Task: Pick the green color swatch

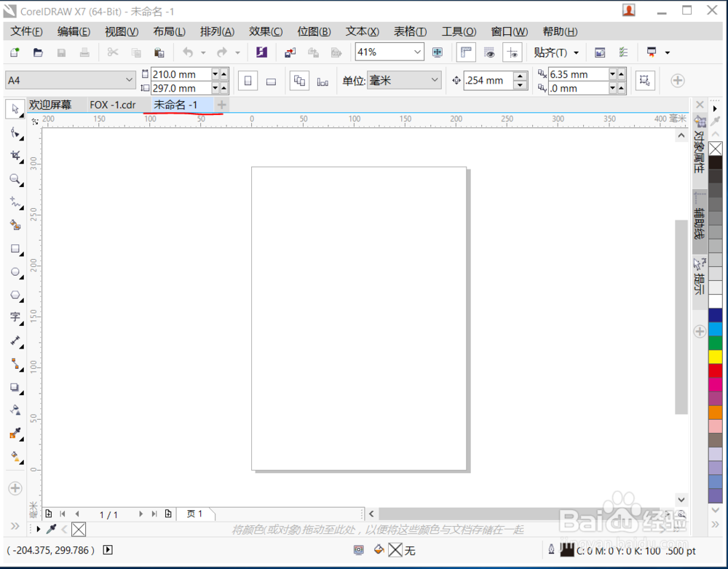Action: pos(716,343)
